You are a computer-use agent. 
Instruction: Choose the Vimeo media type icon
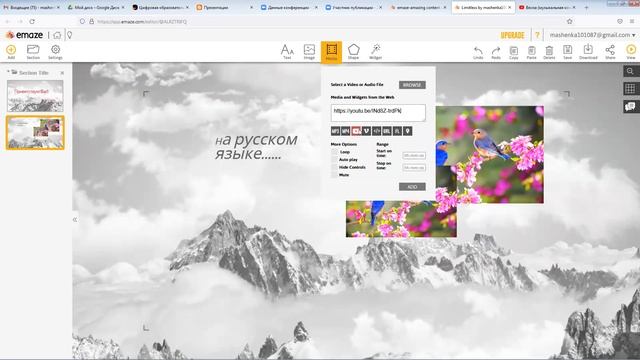point(366,131)
